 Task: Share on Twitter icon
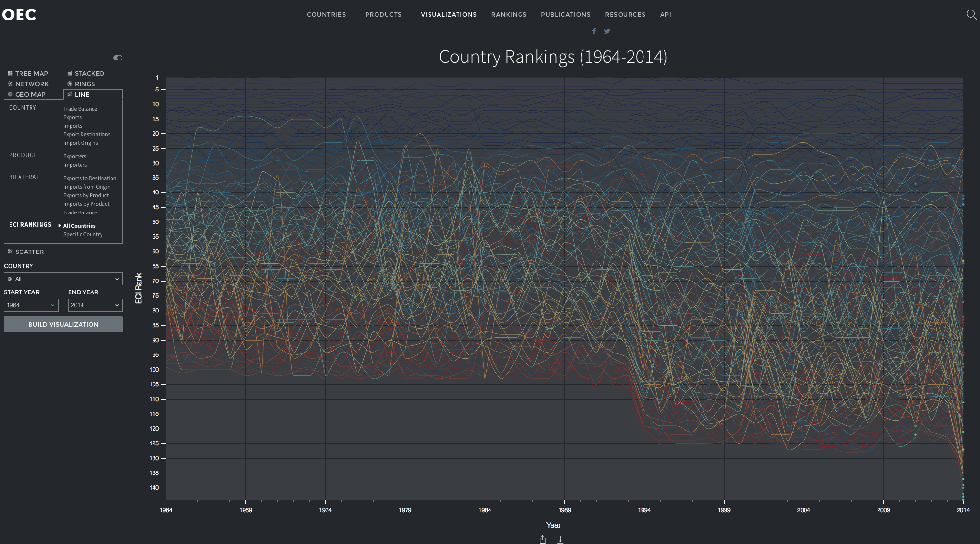(x=607, y=31)
